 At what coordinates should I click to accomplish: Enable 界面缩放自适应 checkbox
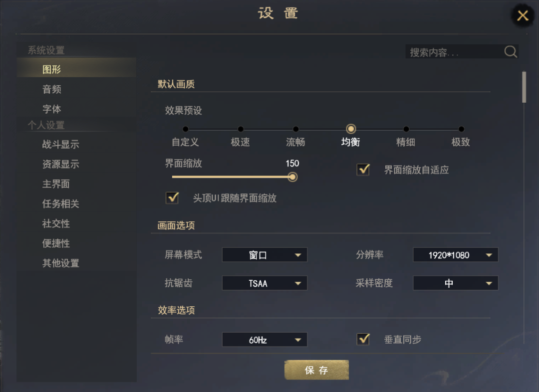(x=363, y=170)
